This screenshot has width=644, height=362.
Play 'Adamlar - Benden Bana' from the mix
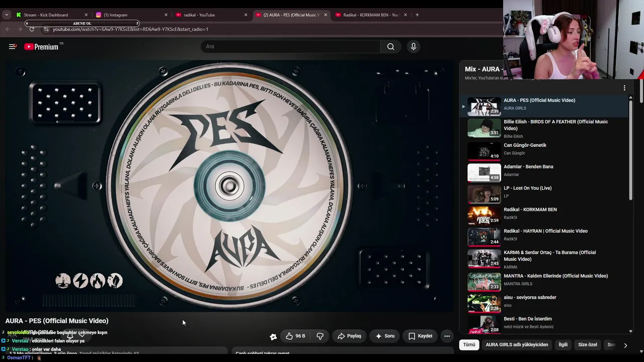coord(528,167)
